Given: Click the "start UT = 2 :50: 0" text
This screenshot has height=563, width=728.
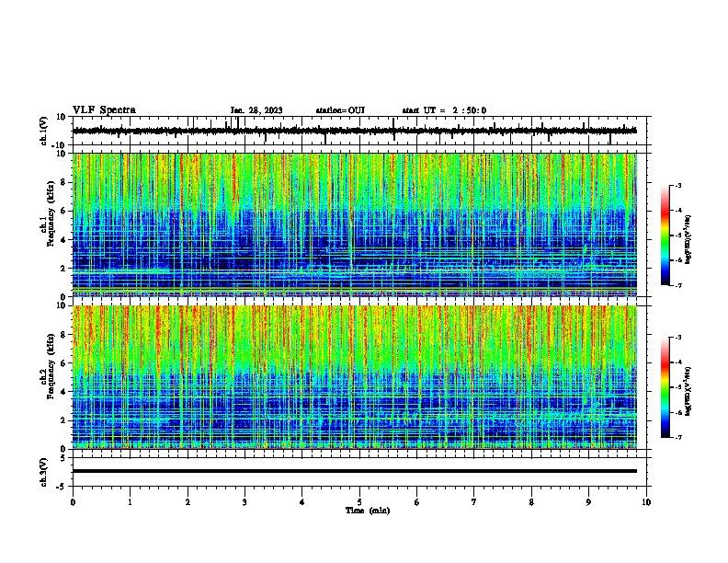Looking at the screenshot, I should tap(444, 110).
